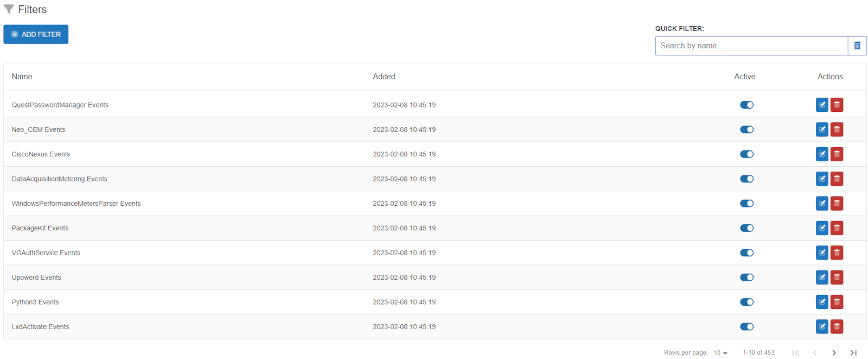The width and height of the screenshot is (868, 359).
Task: Disable DataAcquisitionMetering Events active toggle
Action: pyautogui.click(x=746, y=179)
